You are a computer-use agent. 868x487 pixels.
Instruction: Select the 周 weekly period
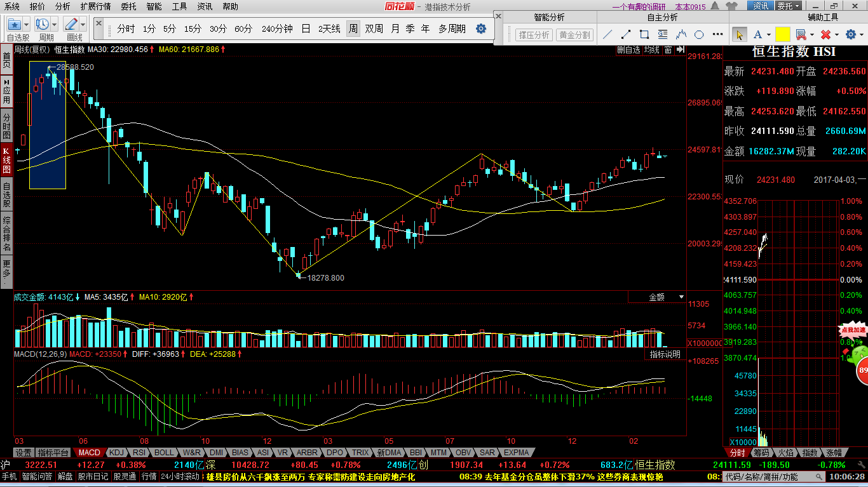pyautogui.click(x=353, y=29)
